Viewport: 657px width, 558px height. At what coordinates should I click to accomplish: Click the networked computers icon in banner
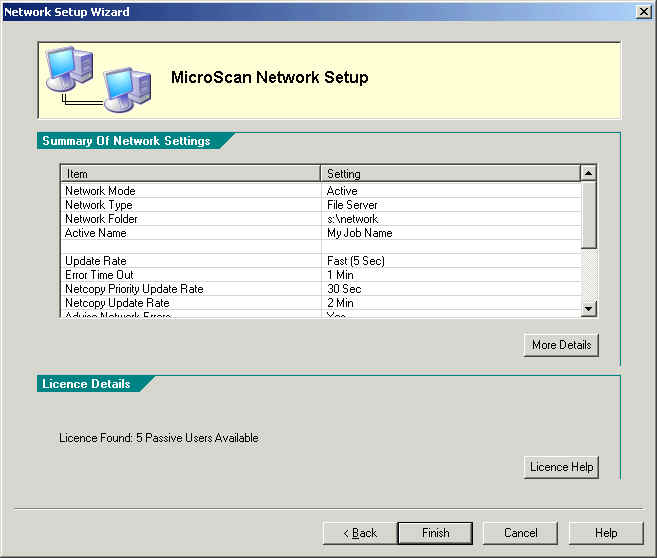pyautogui.click(x=99, y=79)
